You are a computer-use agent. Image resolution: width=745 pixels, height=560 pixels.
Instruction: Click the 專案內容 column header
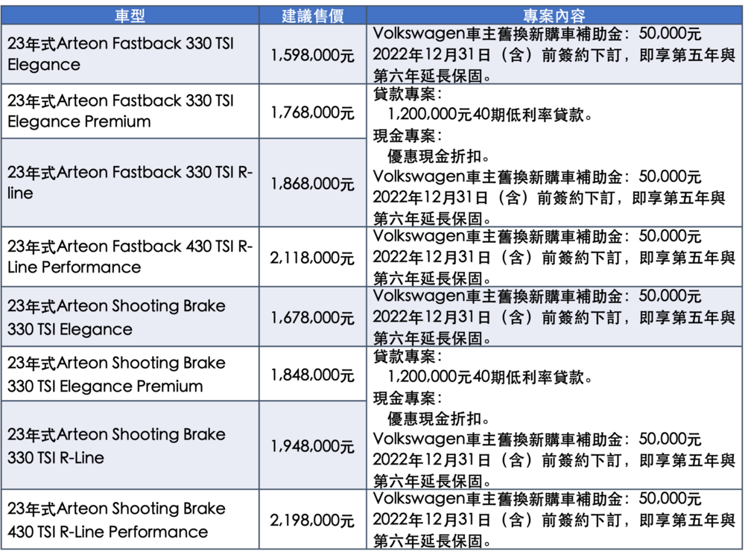pos(554,16)
